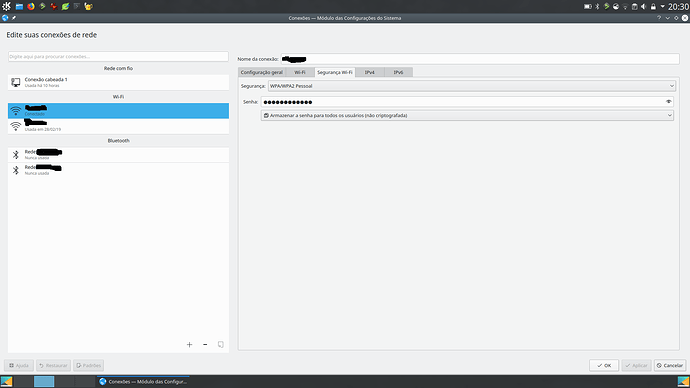Click the OK button
Viewport: 690px width, 388px height.
point(604,365)
